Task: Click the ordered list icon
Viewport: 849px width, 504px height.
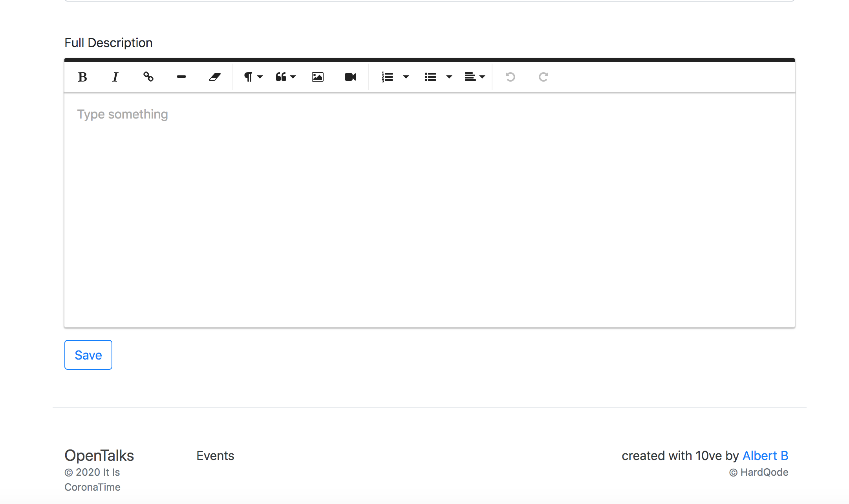Action: coord(387,77)
